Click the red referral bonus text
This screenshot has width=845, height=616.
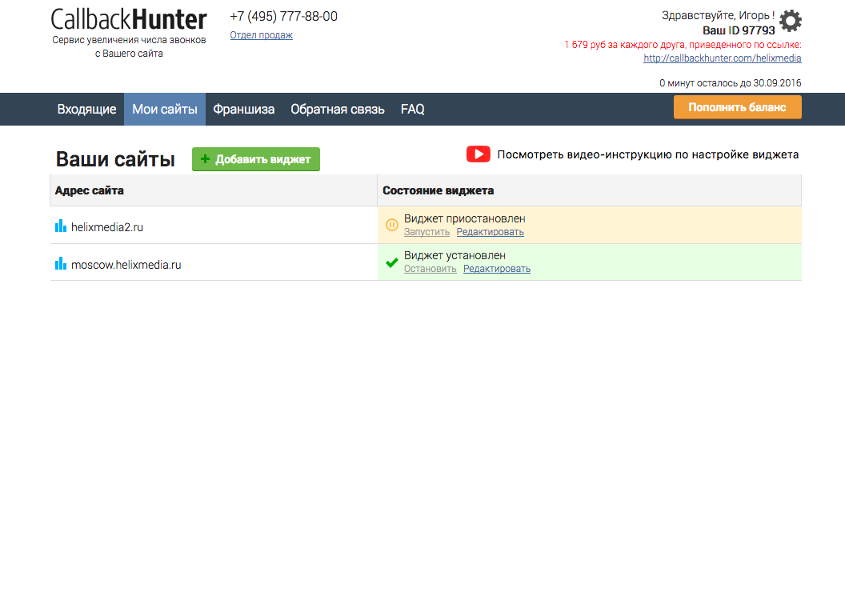683,45
